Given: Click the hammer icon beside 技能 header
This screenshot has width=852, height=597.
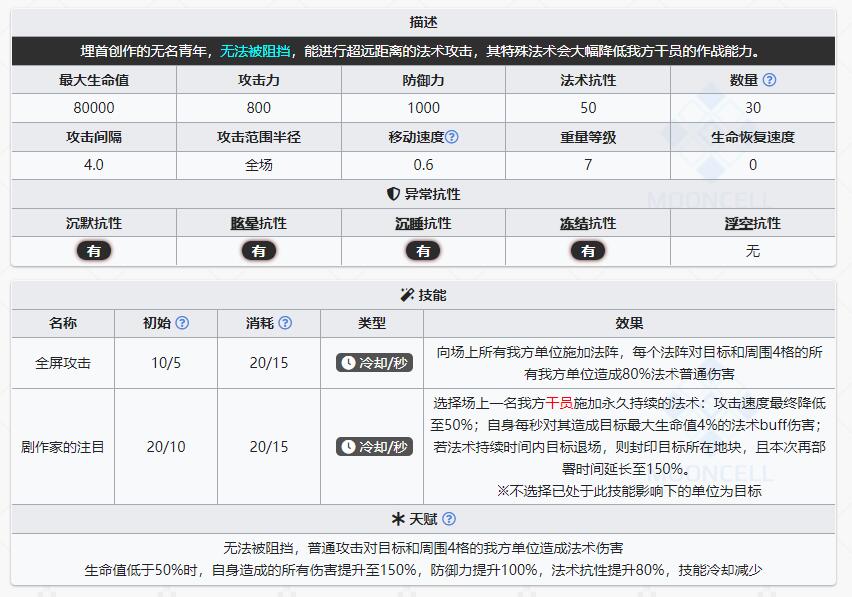Looking at the screenshot, I should (408, 294).
